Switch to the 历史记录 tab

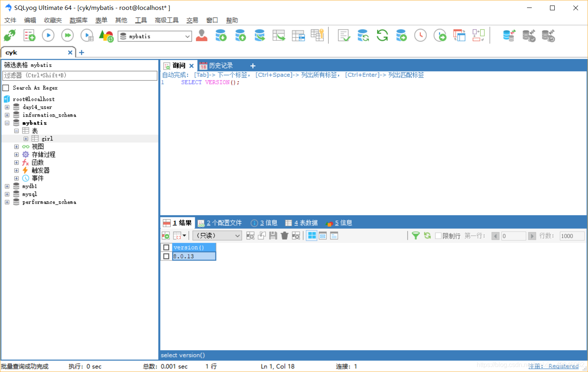pos(216,66)
